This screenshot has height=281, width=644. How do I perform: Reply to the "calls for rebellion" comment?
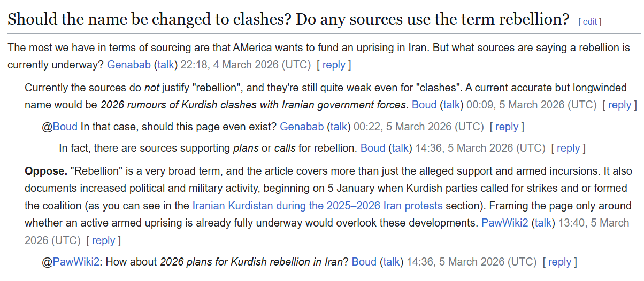coord(568,148)
